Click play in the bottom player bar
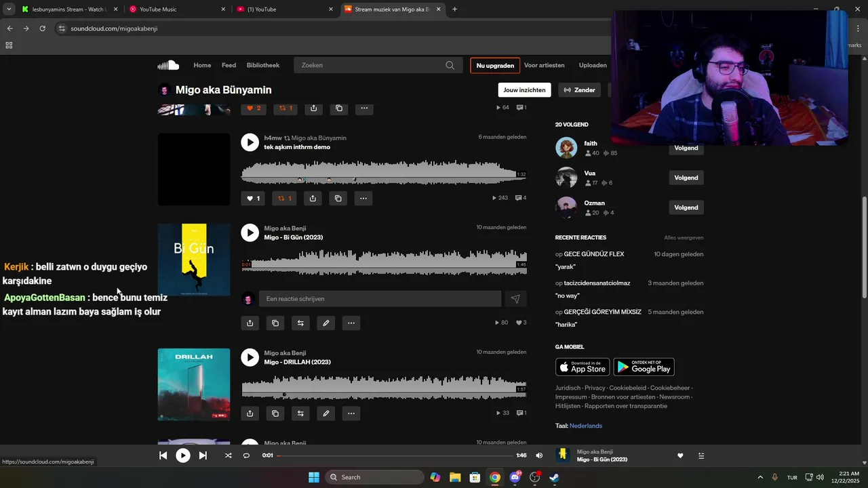This screenshot has width=868, height=488. (183, 455)
